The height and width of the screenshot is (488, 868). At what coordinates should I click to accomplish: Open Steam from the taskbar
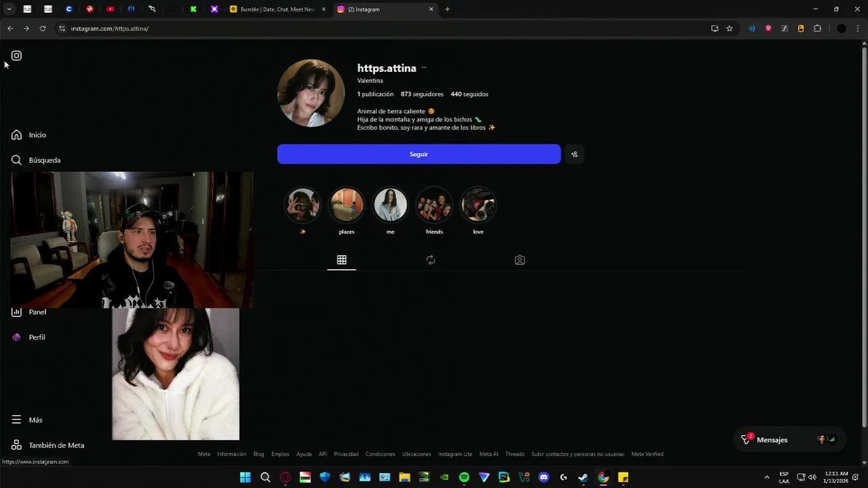[x=583, y=477]
